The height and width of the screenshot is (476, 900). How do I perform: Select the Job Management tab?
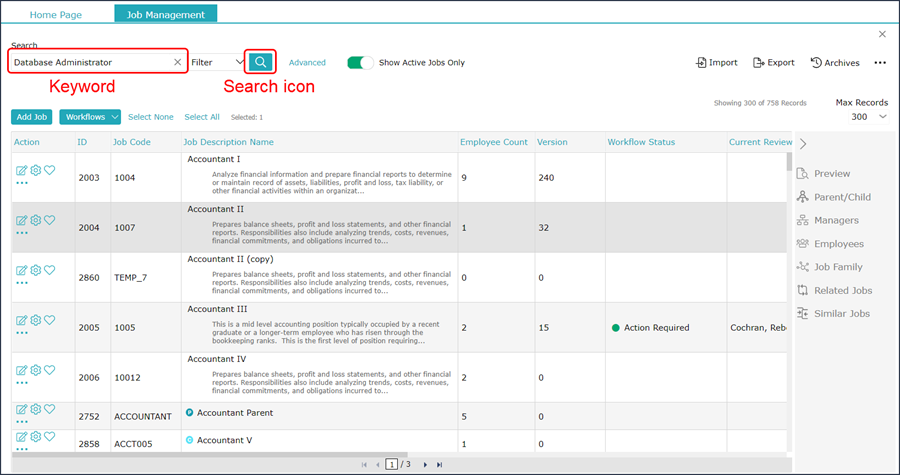166,14
